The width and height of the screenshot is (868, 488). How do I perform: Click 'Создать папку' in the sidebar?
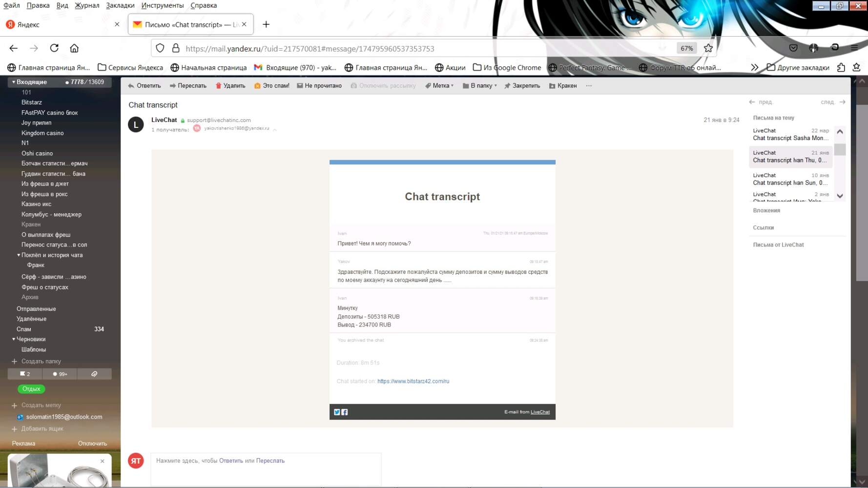tap(41, 362)
